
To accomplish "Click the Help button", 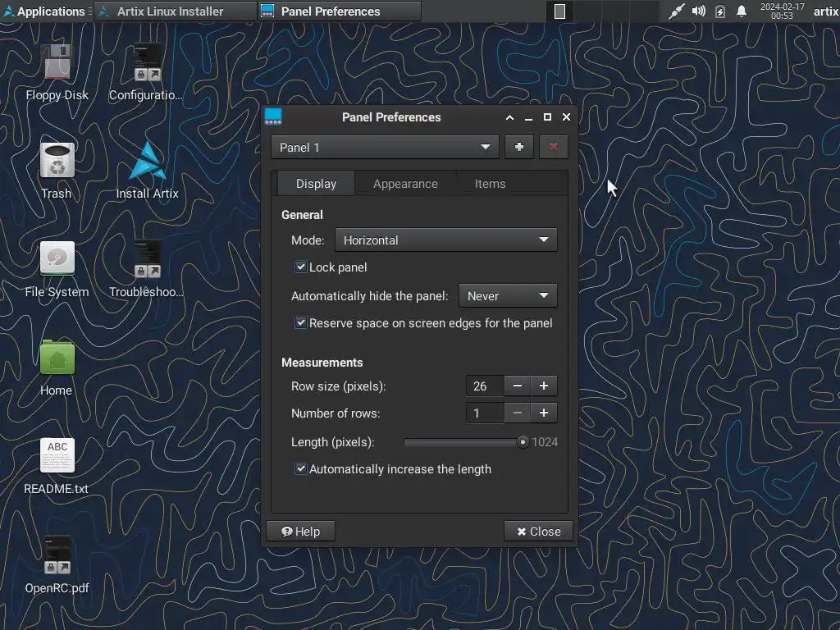I will [300, 532].
